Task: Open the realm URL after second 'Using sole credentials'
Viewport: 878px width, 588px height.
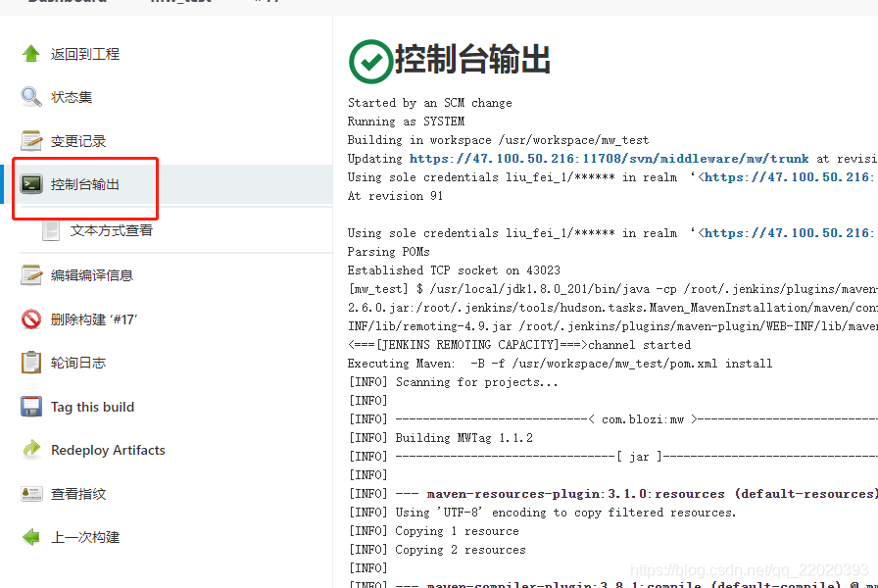Action: click(x=789, y=233)
